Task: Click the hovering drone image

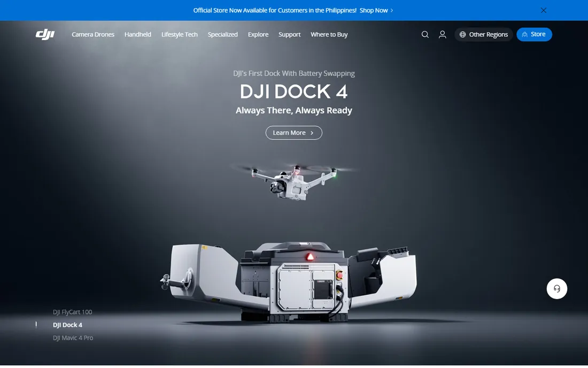Action: [x=293, y=182]
